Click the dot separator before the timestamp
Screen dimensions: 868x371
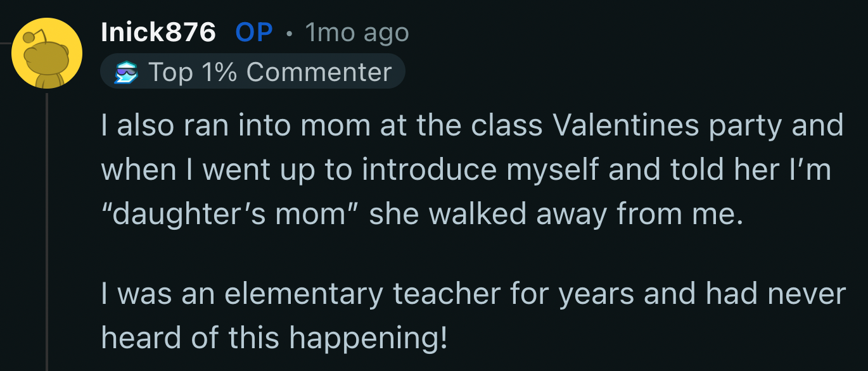[289, 34]
